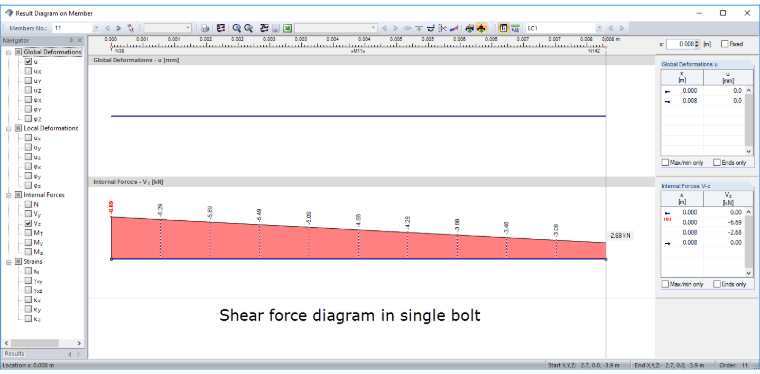The height and width of the screenshot is (374, 760).
Task: Check the Fixed checkbox
Action: tap(725, 44)
